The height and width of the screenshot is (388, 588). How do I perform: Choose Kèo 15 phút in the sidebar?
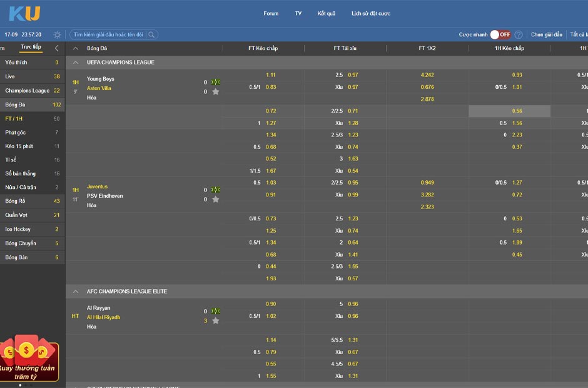(33, 146)
